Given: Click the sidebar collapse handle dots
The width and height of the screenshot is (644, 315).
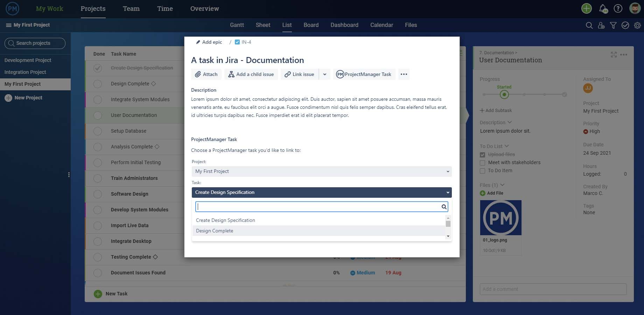Looking at the screenshot, I should pyautogui.click(x=69, y=175).
